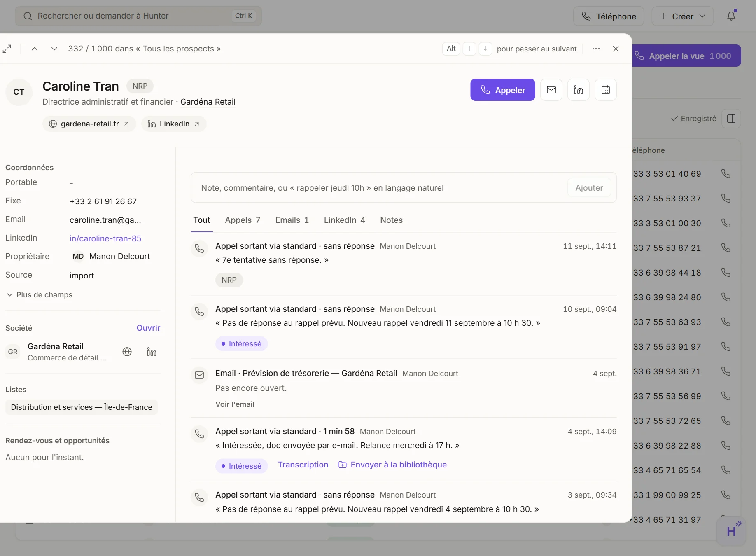The width and height of the screenshot is (756, 556).
Task: Click the Ouvrir link for Société
Action: coord(148,328)
